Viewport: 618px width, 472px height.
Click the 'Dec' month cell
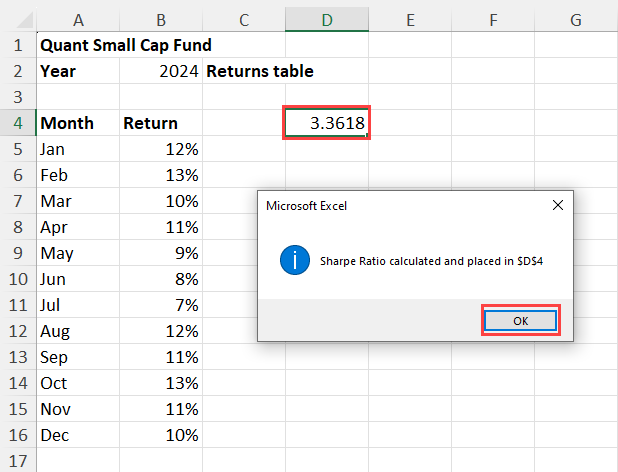point(78,435)
